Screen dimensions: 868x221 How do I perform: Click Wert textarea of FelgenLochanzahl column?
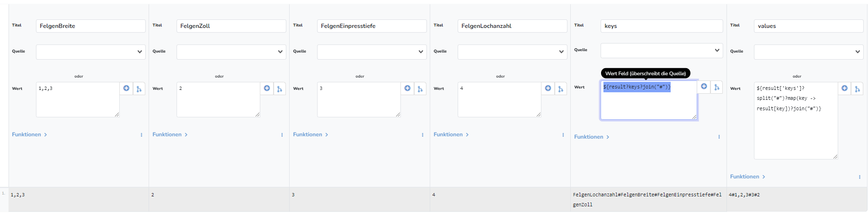tap(499, 99)
